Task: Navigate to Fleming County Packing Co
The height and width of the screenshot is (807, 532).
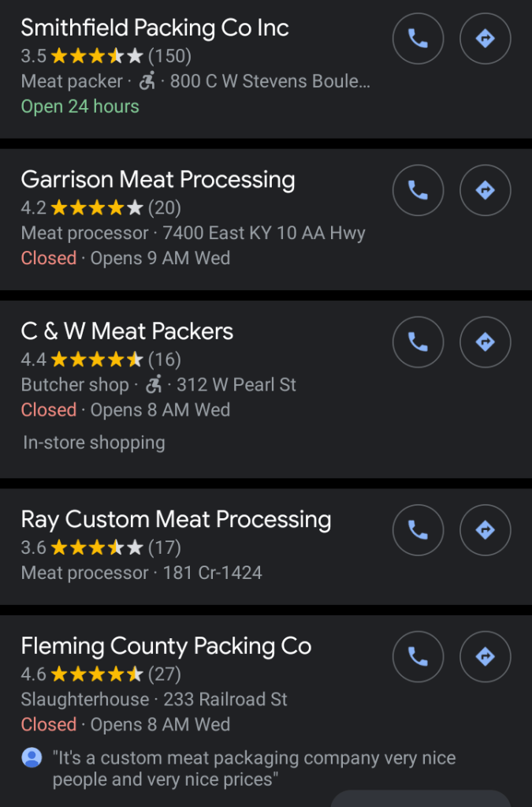Action: tap(485, 656)
